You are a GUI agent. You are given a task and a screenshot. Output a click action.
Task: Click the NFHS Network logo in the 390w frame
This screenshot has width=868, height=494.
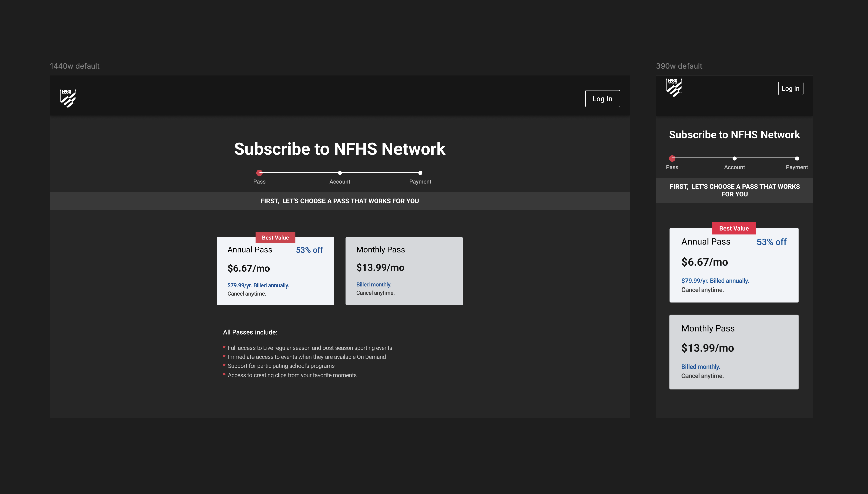[x=674, y=87]
